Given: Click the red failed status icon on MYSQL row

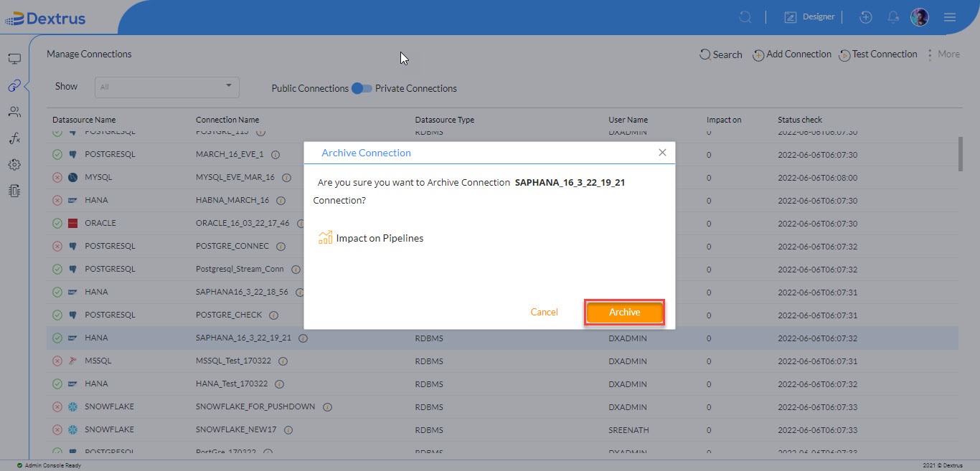Looking at the screenshot, I should point(57,177).
